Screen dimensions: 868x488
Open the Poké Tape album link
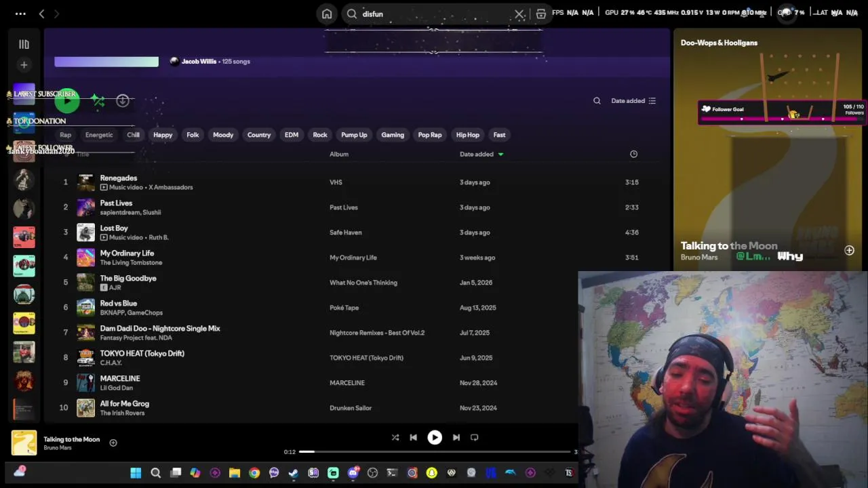(x=344, y=308)
